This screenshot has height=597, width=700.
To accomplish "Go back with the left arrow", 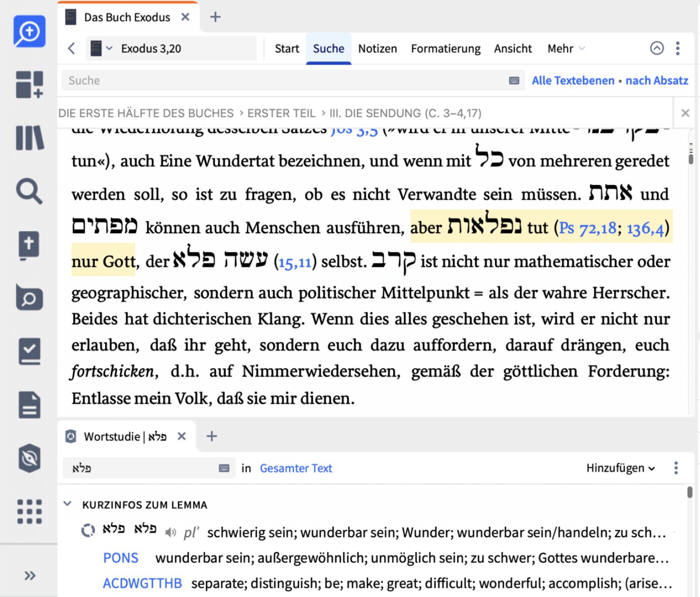I will click(x=71, y=48).
